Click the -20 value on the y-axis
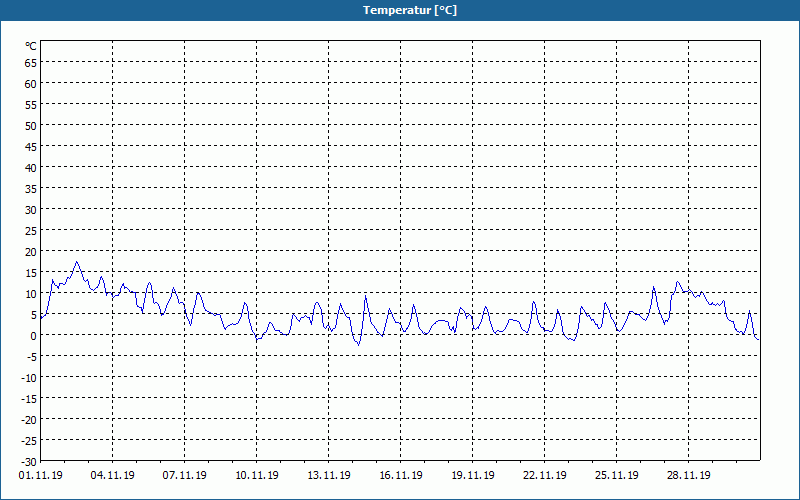800x500 pixels. (29, 420)
